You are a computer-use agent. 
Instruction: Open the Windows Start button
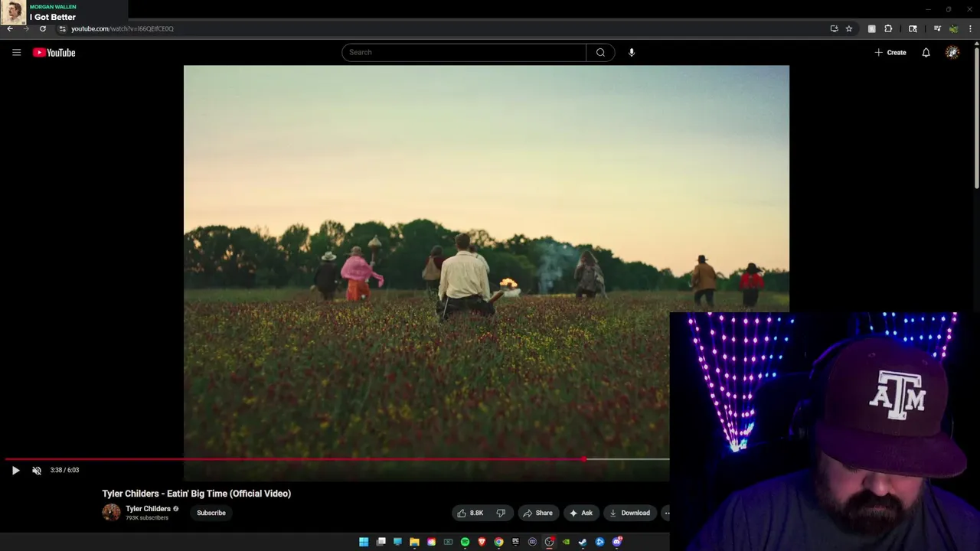pyautogui.click(x=364, y=542)
